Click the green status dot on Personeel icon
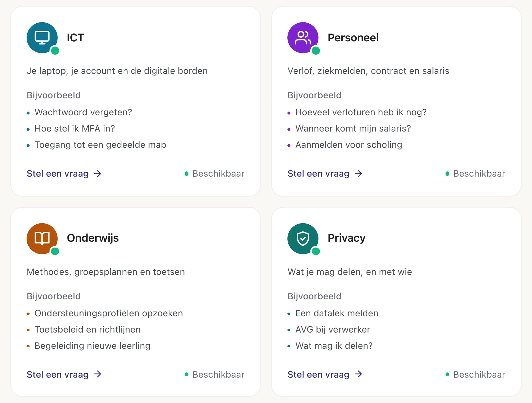The height and width of the screenshot is (403, 532). [x=316, y=50]
